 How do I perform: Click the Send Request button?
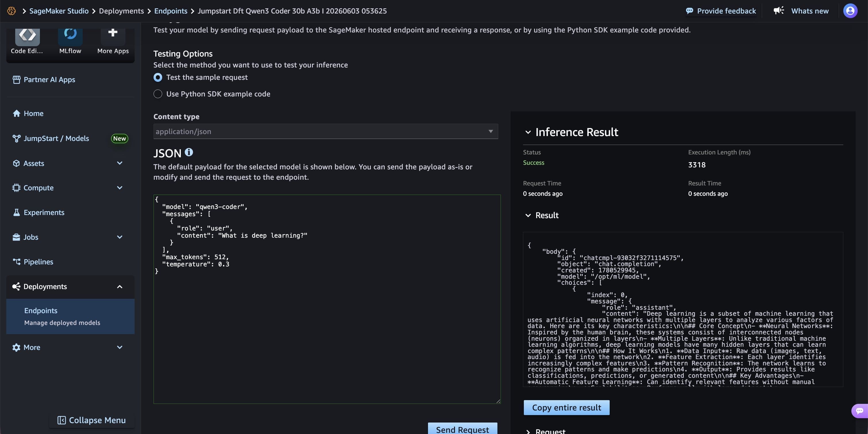[x=462, y=429]
